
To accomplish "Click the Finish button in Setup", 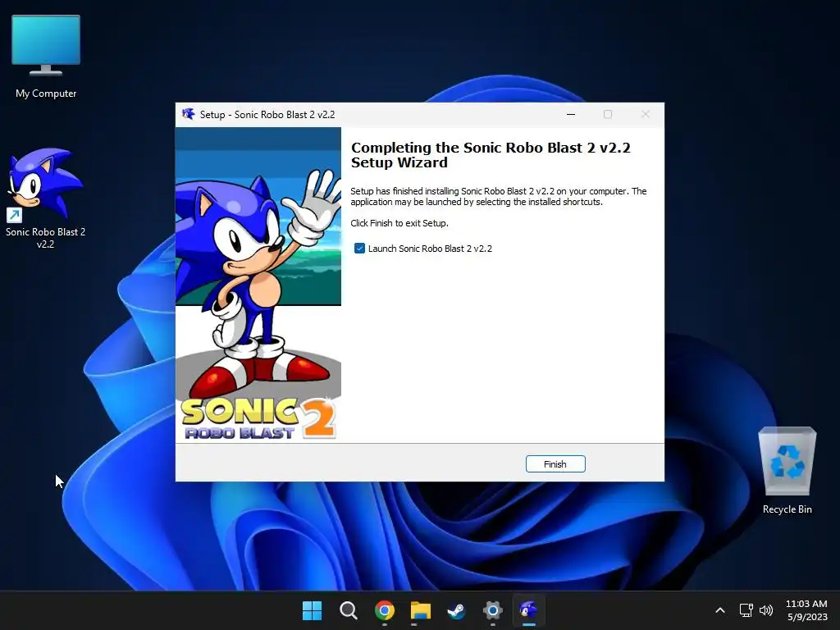I will [x=555, y=464].
